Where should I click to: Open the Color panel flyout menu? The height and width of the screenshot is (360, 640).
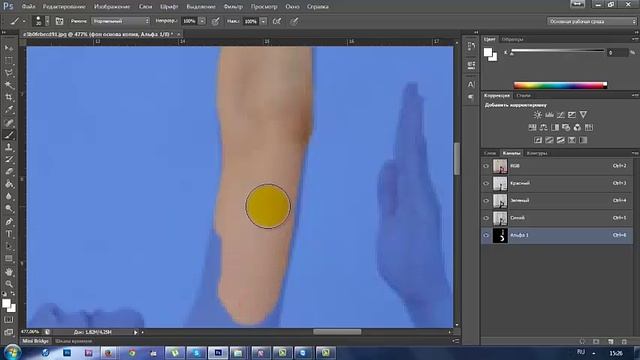click(635, 39)
